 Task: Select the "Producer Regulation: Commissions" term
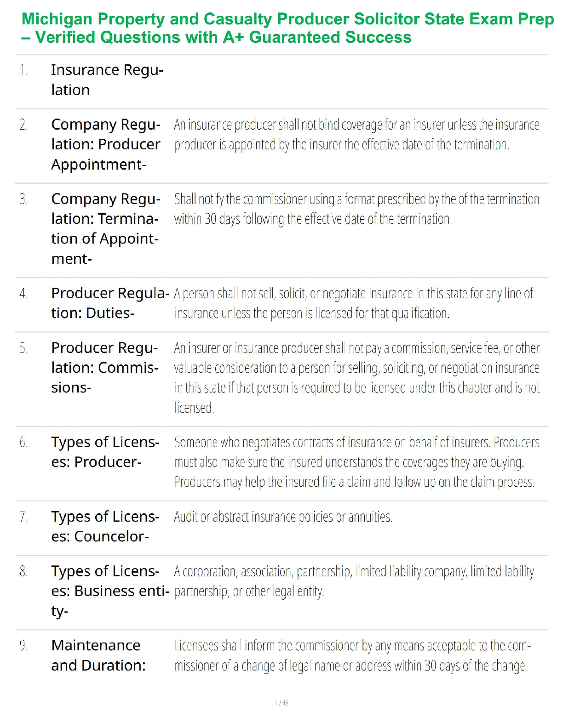(105, 368)
